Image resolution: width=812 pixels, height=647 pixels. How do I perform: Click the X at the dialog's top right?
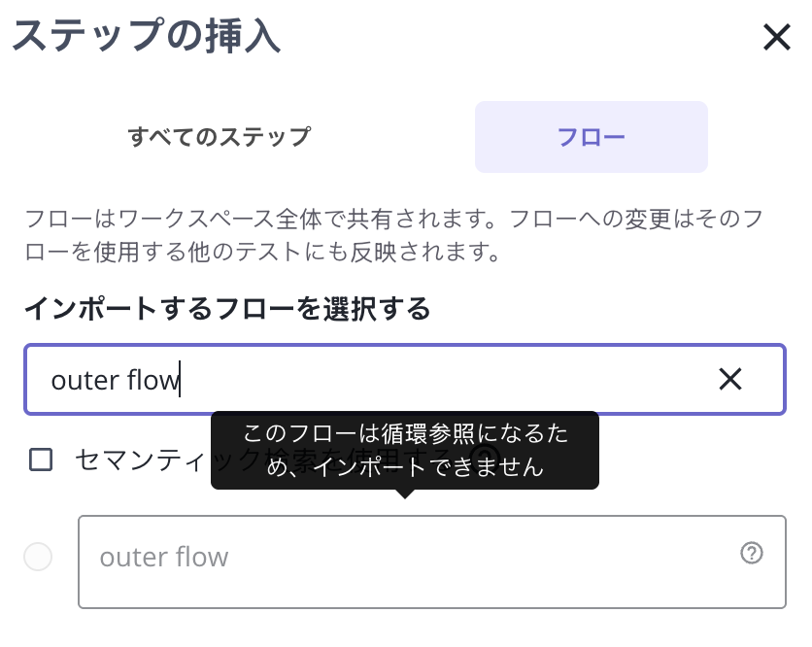point(776,37)
